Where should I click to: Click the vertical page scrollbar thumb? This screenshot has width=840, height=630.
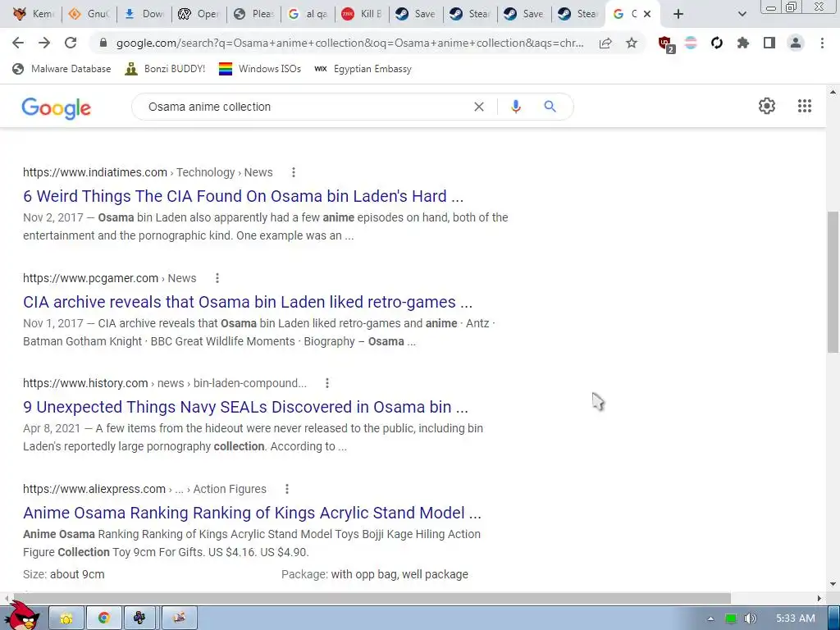pos(833,282)
